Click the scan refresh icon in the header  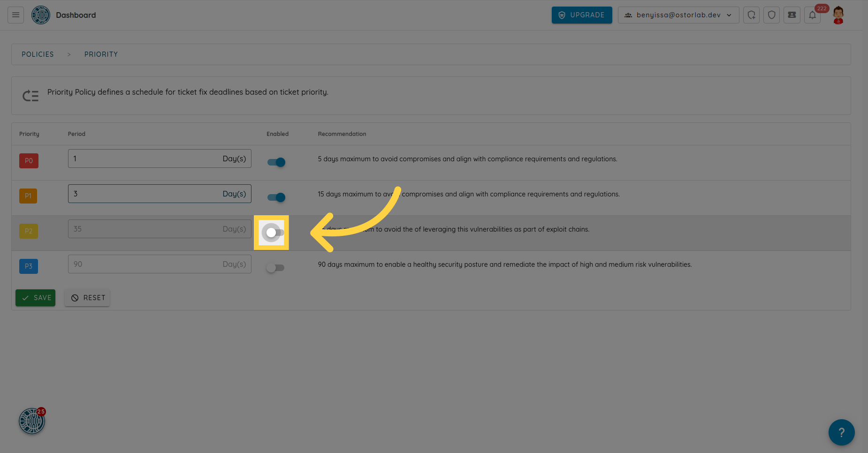point(751,15)
